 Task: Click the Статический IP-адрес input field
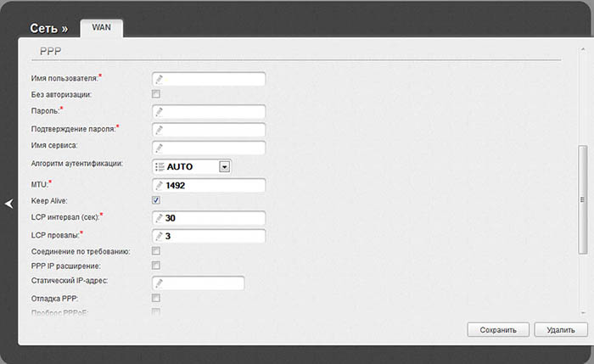(x=198, y=283)
